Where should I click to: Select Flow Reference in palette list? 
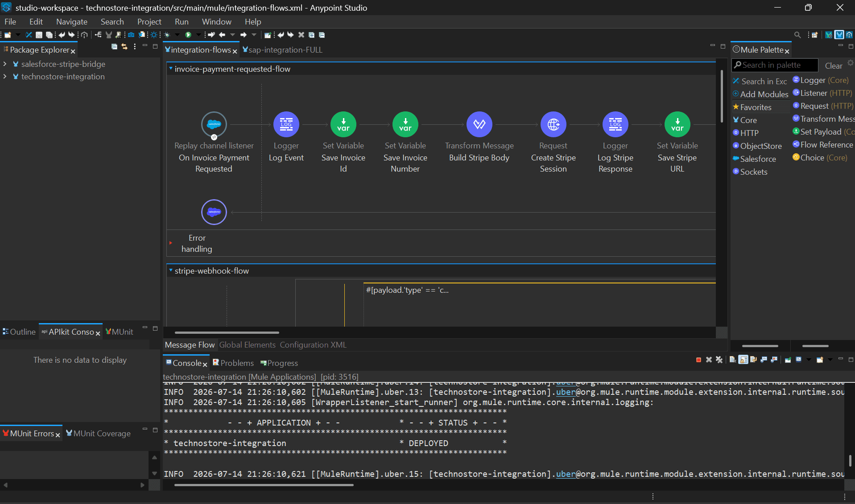pyautogui.click(x=822, y=144)
